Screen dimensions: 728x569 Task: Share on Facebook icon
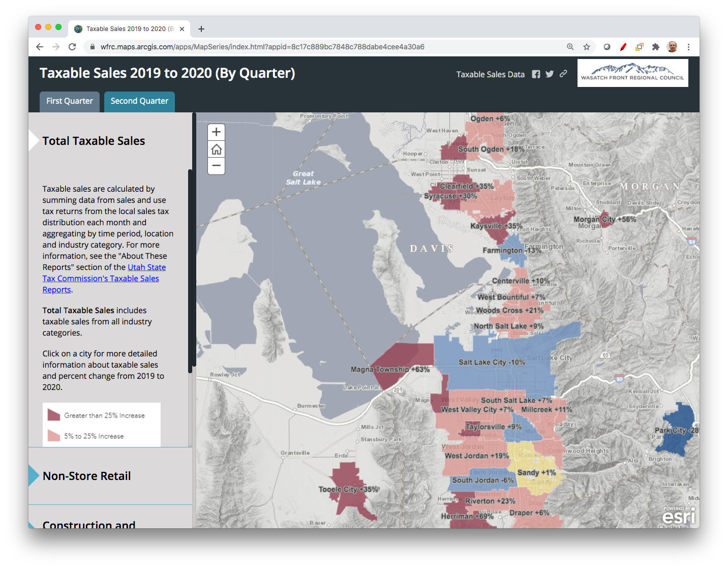click(536, 74)
